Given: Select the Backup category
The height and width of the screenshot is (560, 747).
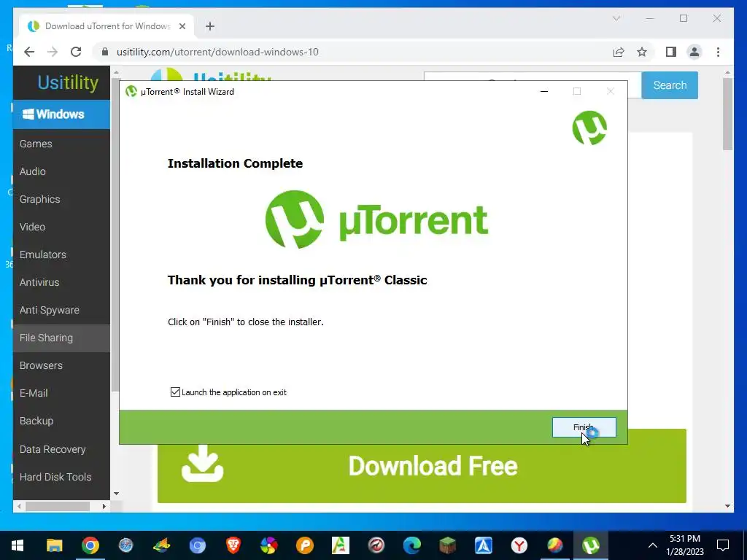Looking at the screenshot, I should pos(61,421).
